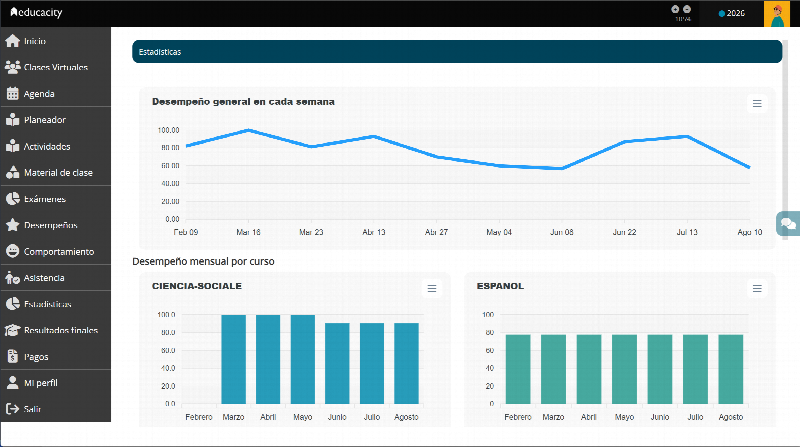The height and width of the screenshot is (447, 800).
Task: Click 'Desempeño mensual por curso' heading
Action: (203, 261)
